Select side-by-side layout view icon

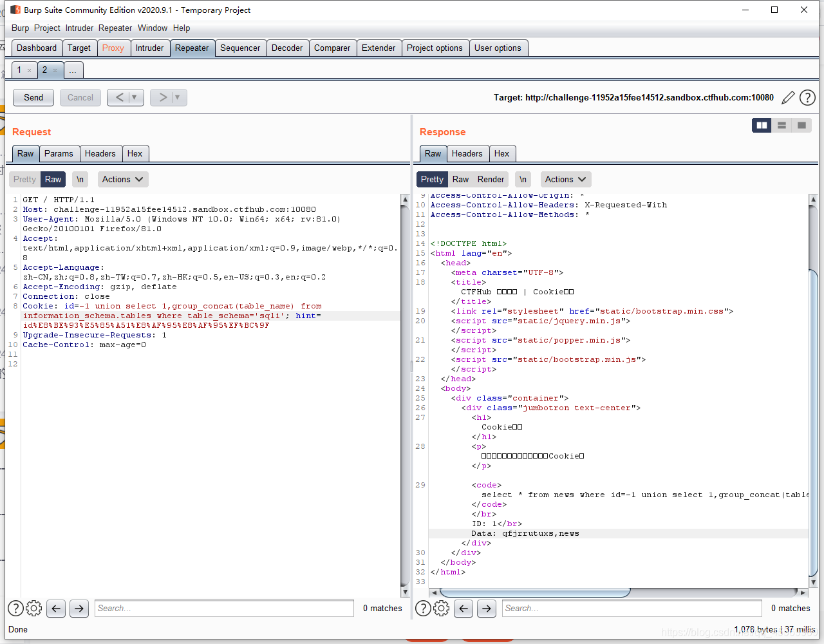762,125
